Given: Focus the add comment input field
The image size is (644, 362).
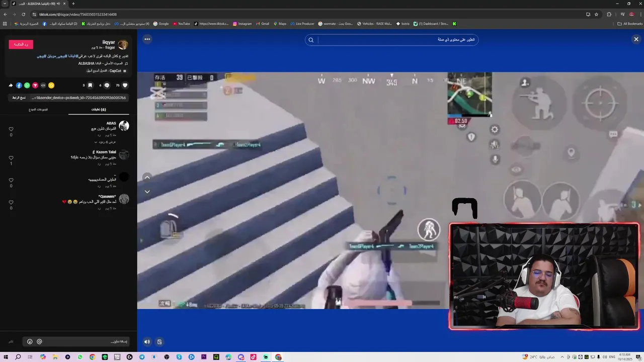Looking at the screenshot, I should coord(75,341).
